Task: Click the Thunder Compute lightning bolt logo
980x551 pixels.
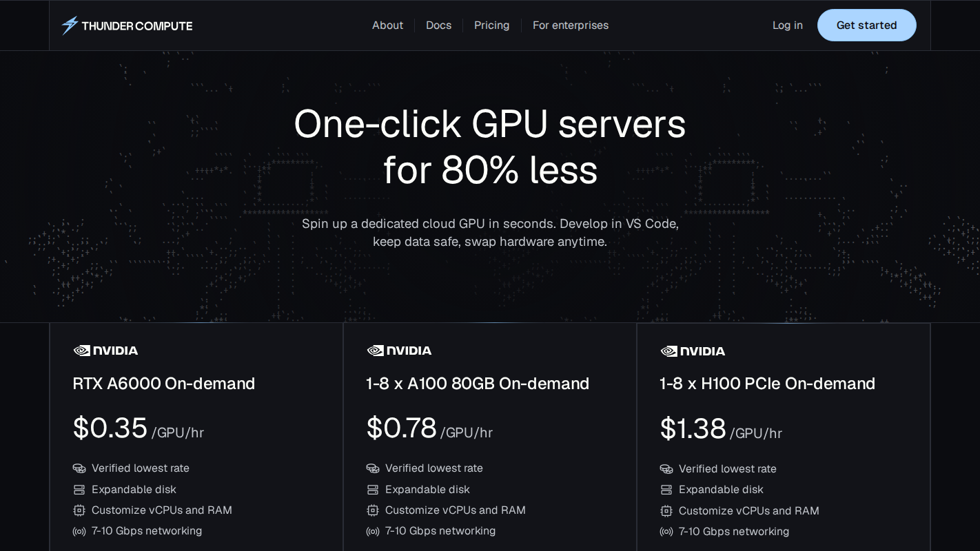Action: pos(70,25)
